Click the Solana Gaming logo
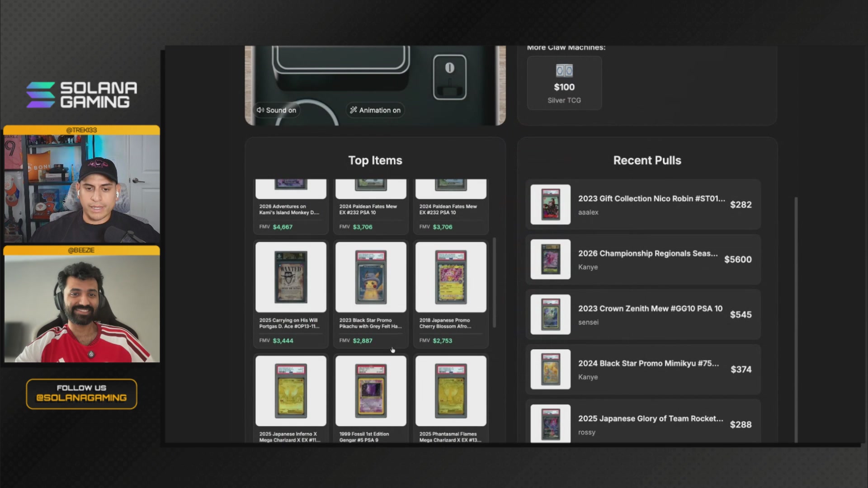 click(x=81, y=95)
